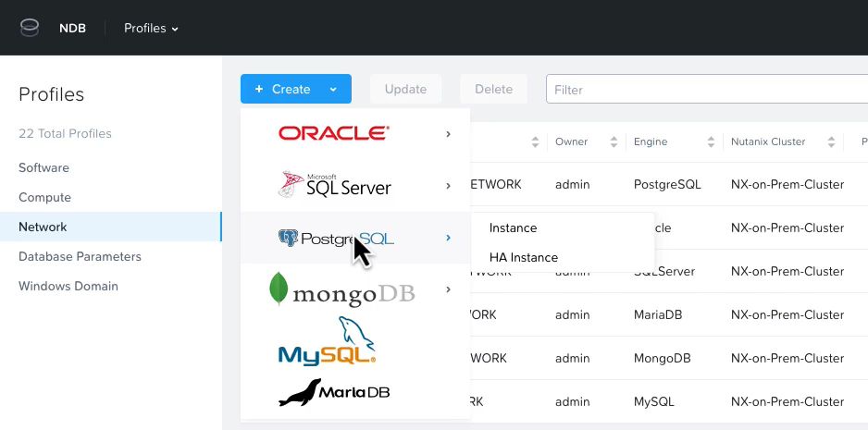Viewport: 868px width, 430px height.
Task: Click the Delete button
Action: click(494, 89)
